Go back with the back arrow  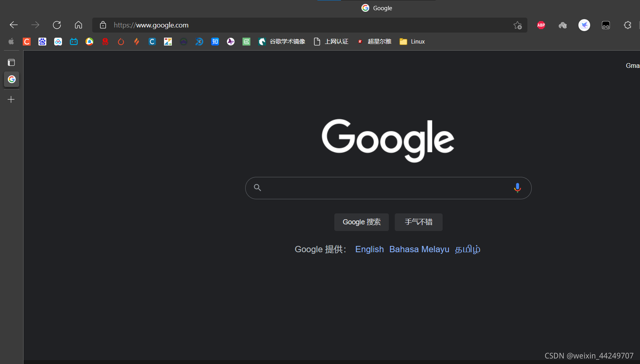pos(14,25)
